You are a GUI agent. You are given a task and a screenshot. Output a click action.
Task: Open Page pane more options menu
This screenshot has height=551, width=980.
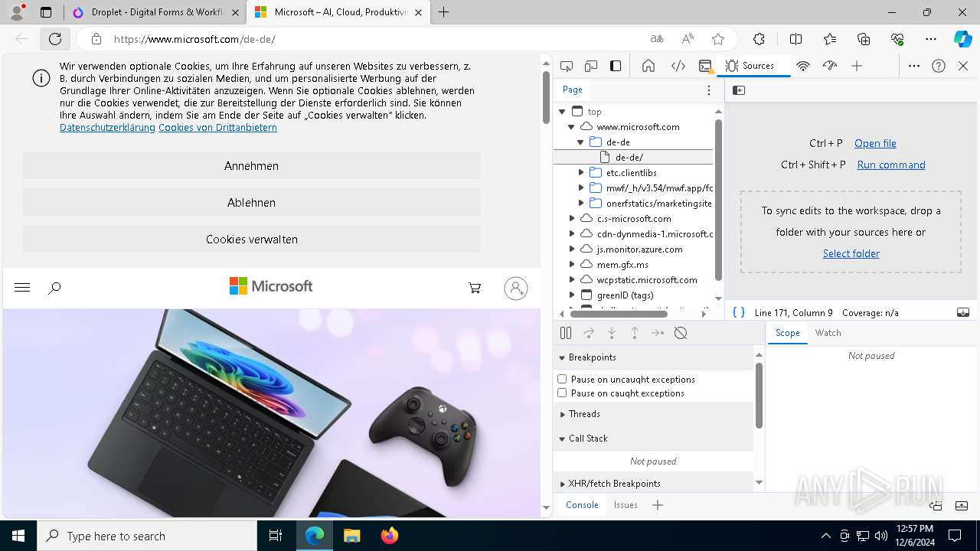coord(709,90)
